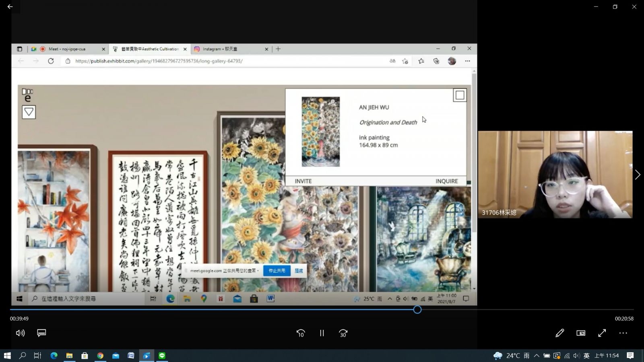Click the seek bar position thumb
Image resolution: width=644 pixels, height=362 pixels.
pos(417,309)
